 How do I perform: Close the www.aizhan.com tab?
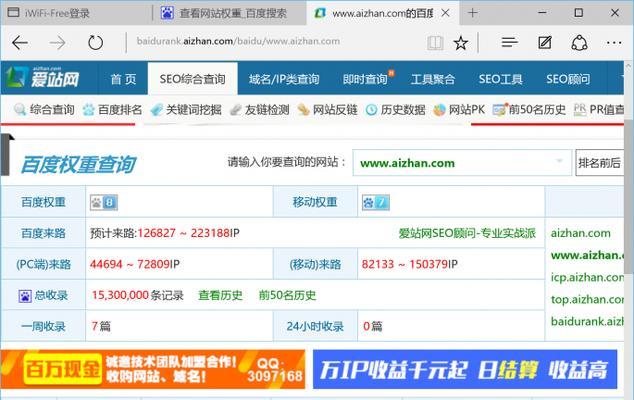point(445,13)
